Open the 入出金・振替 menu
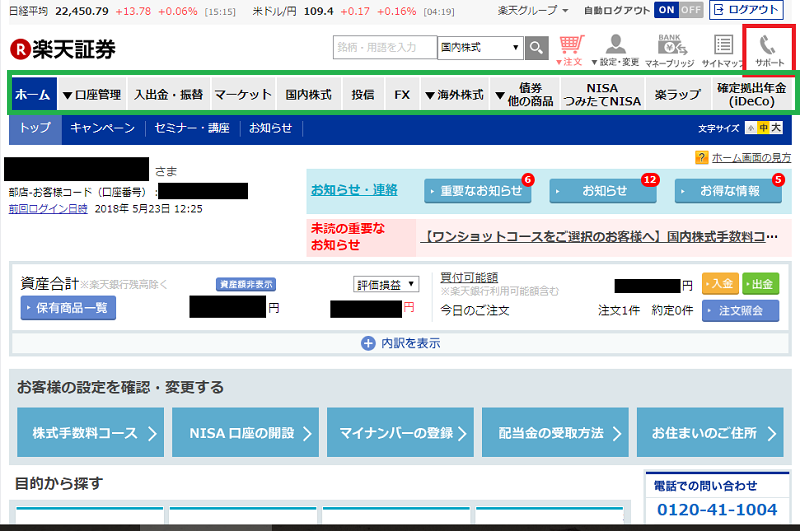Screen dimensions: 800x531 [x=168, y=94]
